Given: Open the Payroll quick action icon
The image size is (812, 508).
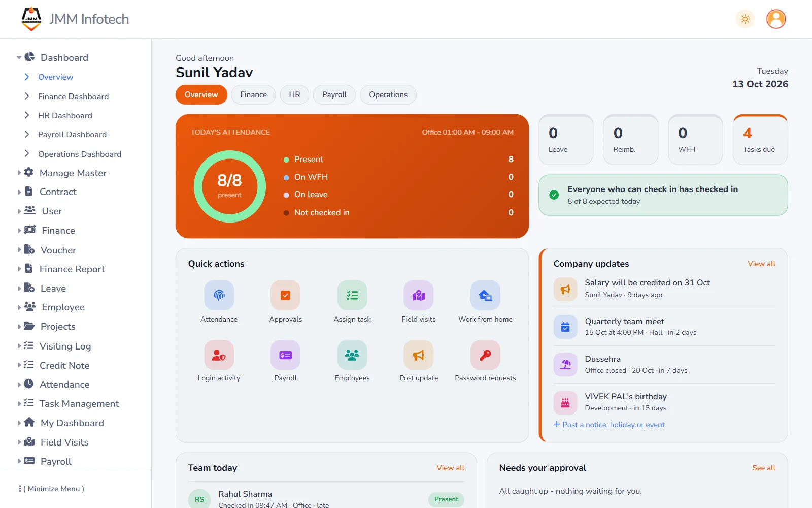Looking at the screenshot, I should [x=286, y=355].
